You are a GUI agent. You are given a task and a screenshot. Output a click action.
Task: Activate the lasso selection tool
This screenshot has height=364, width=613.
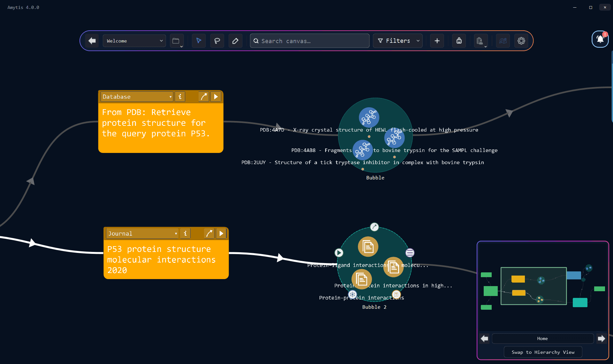(x=217, y=41)
